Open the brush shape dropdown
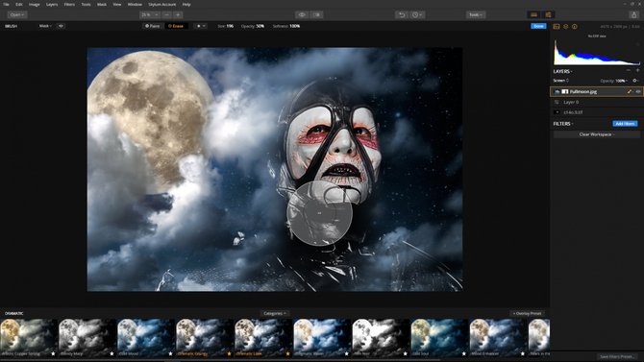 coord(200,26)
